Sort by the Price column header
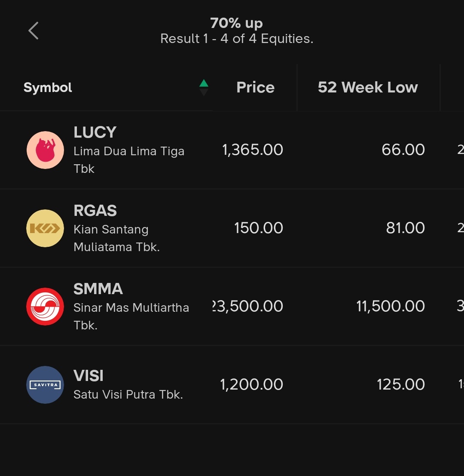 (255, 87)
